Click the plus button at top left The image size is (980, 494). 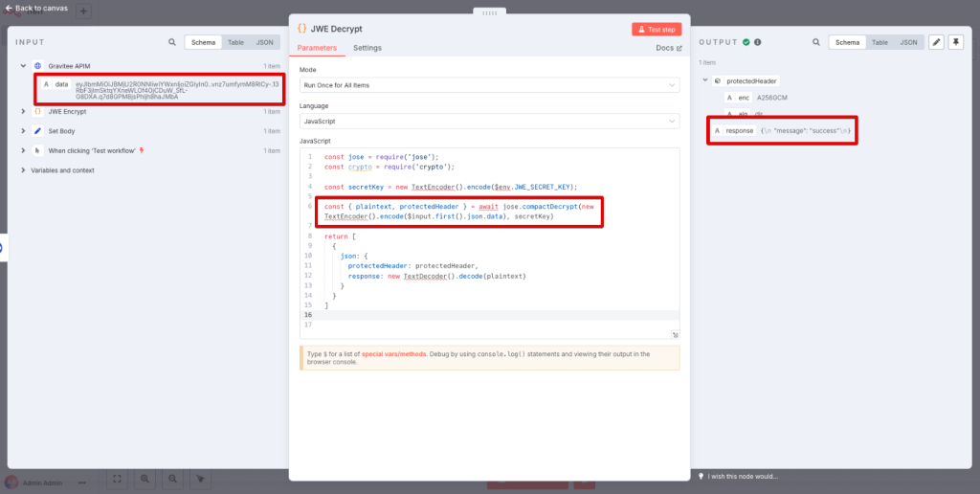click(84, 11)
